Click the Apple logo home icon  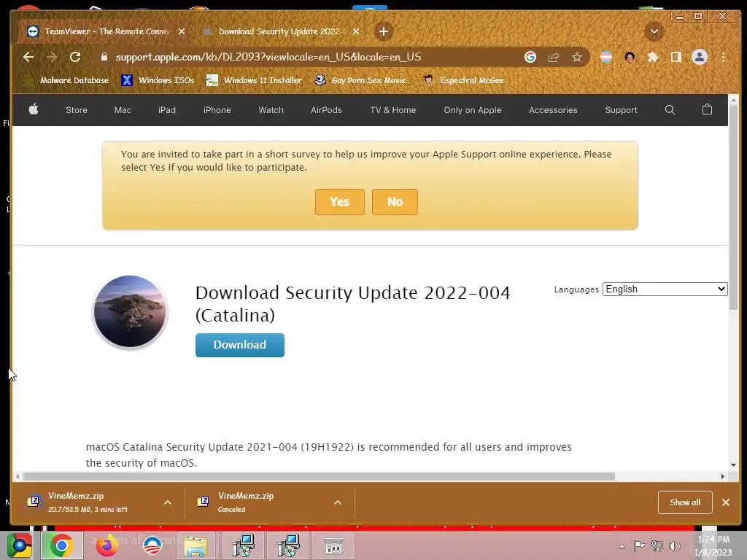click(x=34, y=110)
